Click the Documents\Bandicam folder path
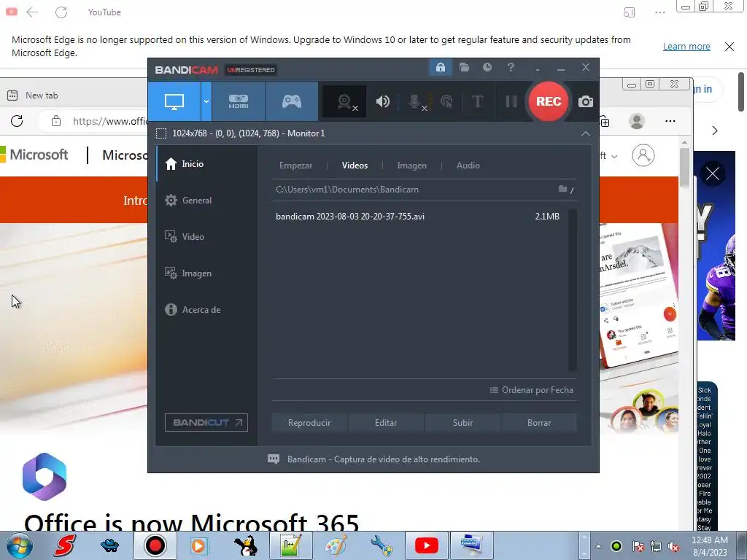 click(x=347, y=190)
